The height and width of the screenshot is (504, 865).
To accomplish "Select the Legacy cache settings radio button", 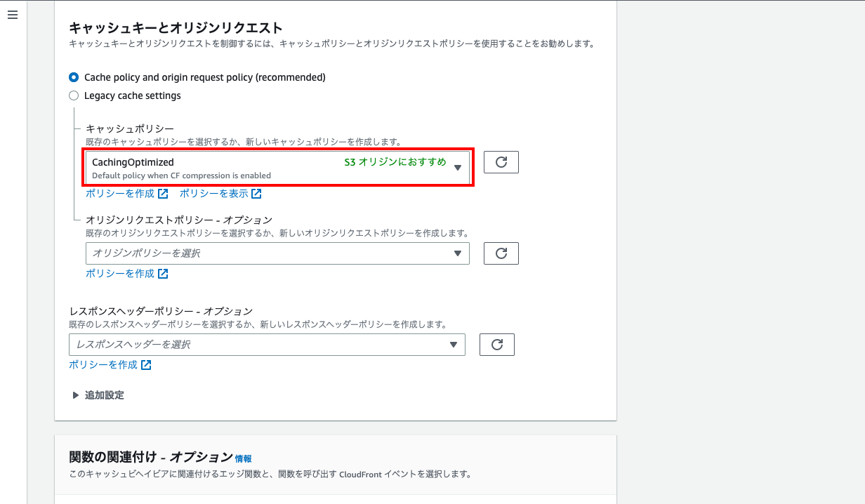I will click(x=74, y=95).
